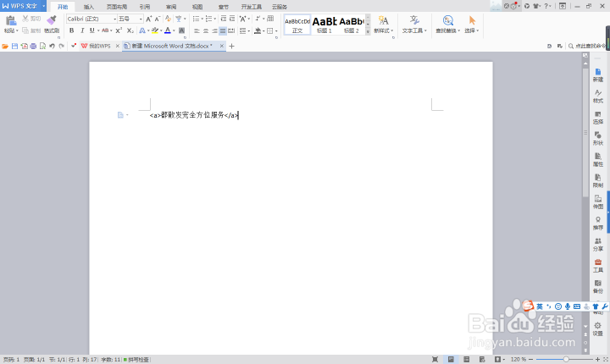Click the decrease indent icon
This screenshot has width=610, height=364.
point(224,19)
